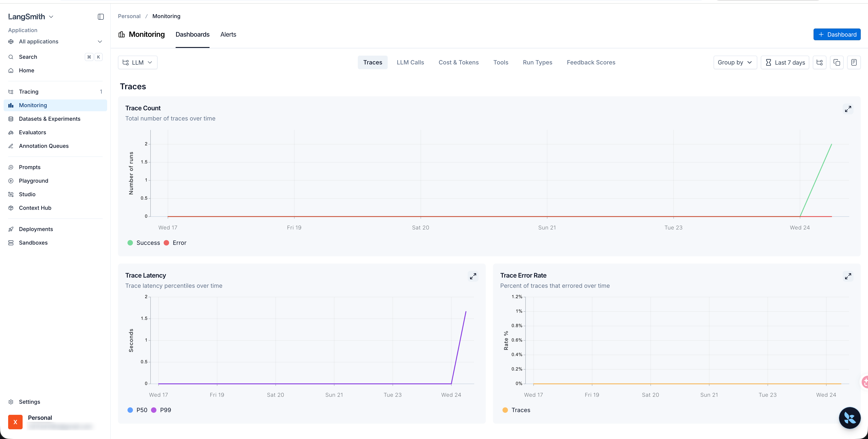Viewport: 868px width, 439px height.
Task: Expand the Trace Latency chart
Action: tap(473, 276)
